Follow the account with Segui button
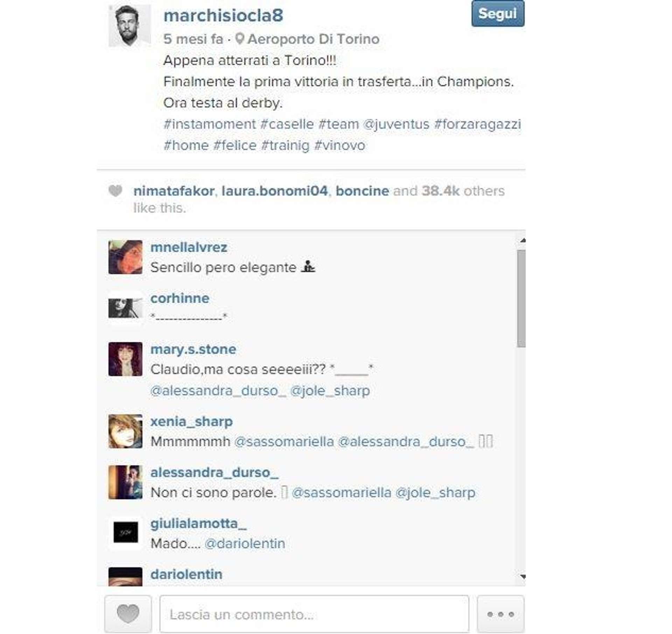672x634 pixels. pyautogui.click(x=498, y=14)
